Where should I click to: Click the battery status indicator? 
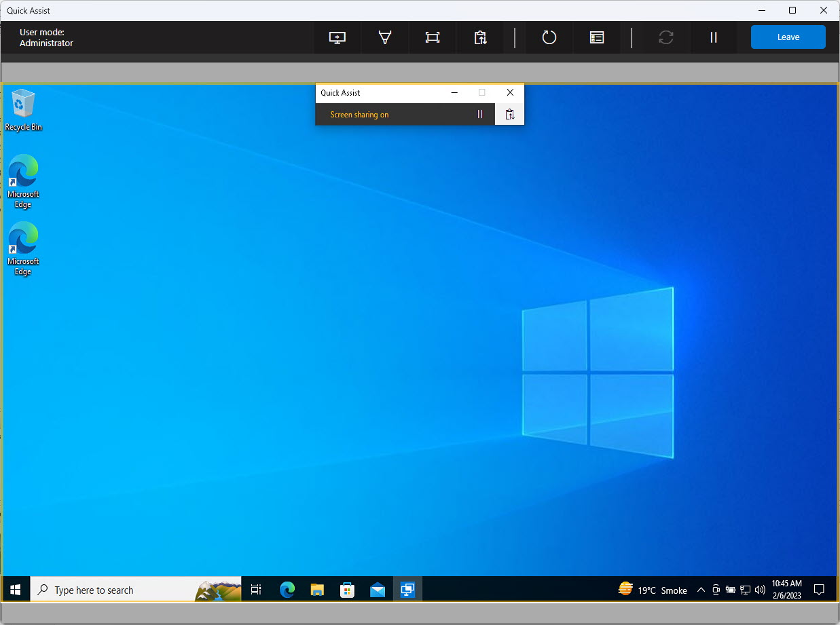click(x=730, y=589)
